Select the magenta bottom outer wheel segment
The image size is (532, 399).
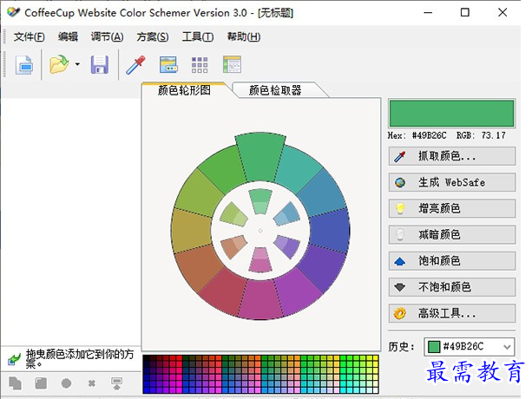(x=260, y=300)
